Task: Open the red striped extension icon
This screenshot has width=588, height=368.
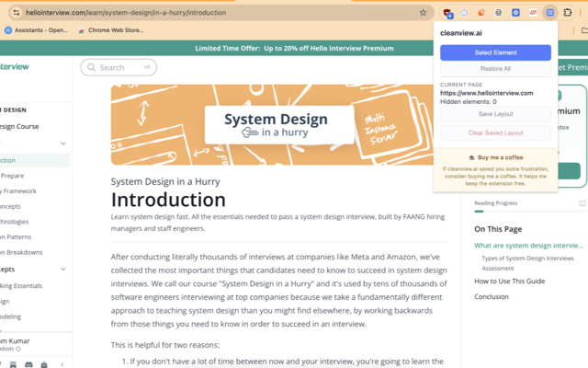Action: [x=533, y=13]
